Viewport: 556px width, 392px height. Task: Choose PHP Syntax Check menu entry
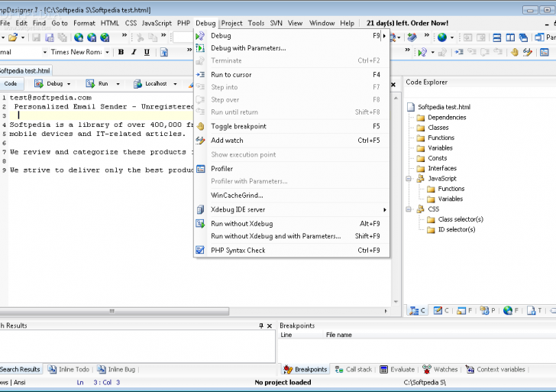(x=238, y=250)
